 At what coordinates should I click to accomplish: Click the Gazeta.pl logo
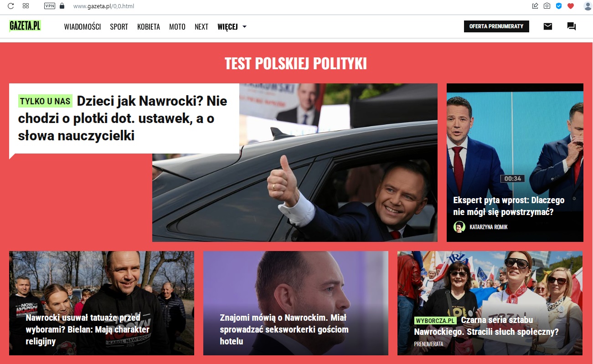(x=25, y=26)
